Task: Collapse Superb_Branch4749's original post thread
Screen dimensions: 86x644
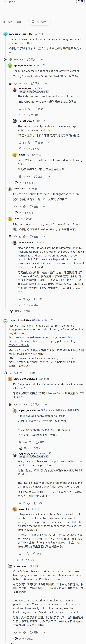Action: point(5,373)
